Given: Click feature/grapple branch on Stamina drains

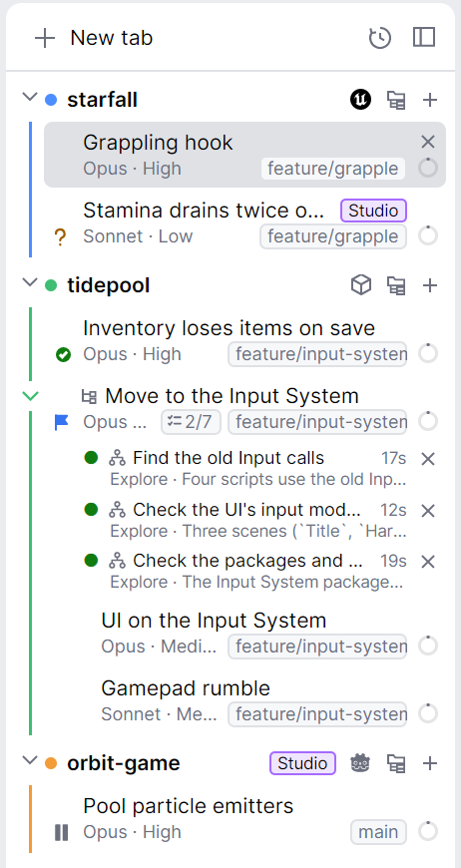Looking at the screenshot, I should point(333,236).
